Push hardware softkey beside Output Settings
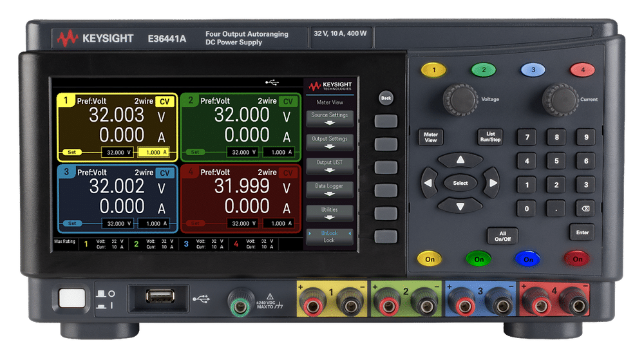 click(386, 144)
